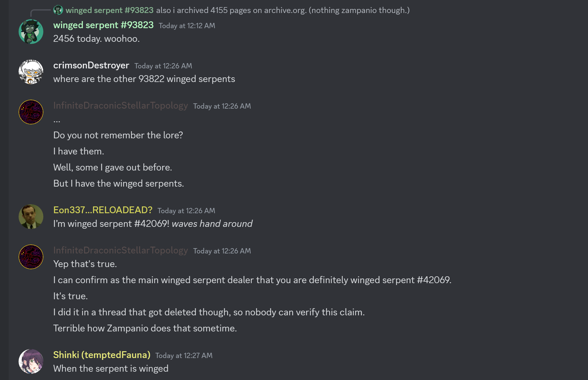
Task: Click InfiniteDraconicStellarTopology's avatar beside 'Yep that's true.'
Action: 31,257
